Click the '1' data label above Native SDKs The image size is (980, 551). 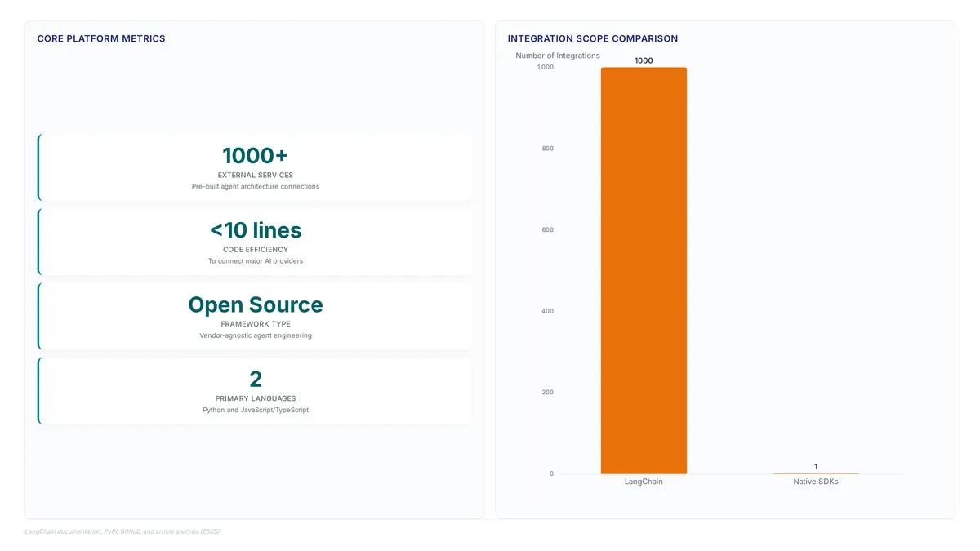pyautogui.click(x=816, y=467)
